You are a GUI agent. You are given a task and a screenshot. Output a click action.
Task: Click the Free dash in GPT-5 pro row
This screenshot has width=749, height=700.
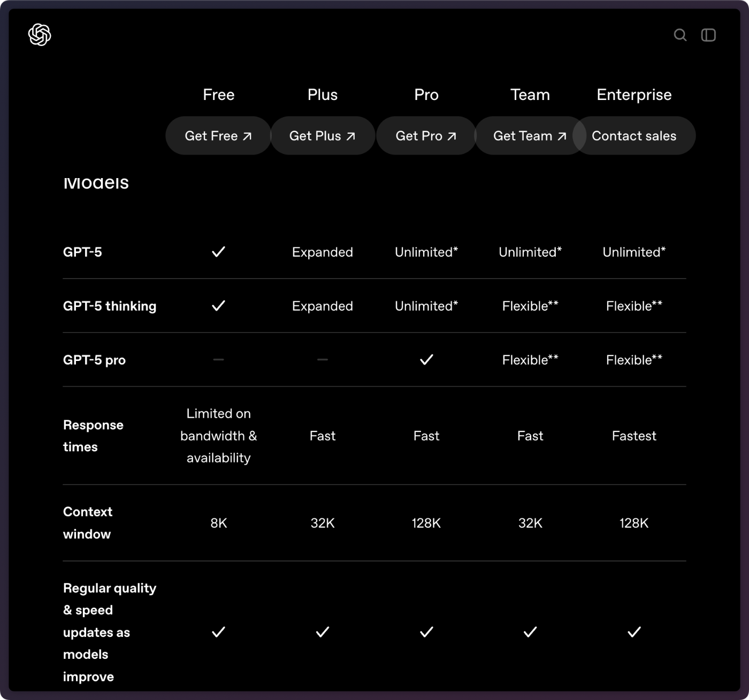click(x=218, y=360)
